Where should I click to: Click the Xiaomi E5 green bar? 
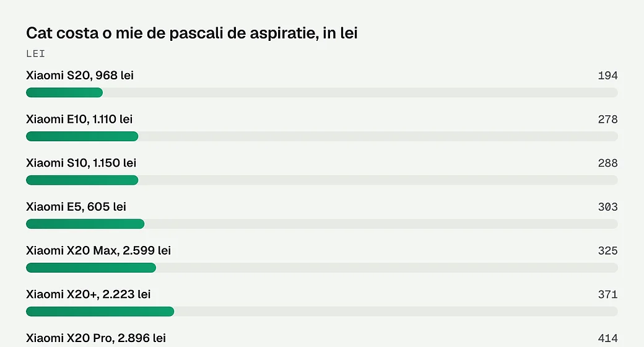85,224
